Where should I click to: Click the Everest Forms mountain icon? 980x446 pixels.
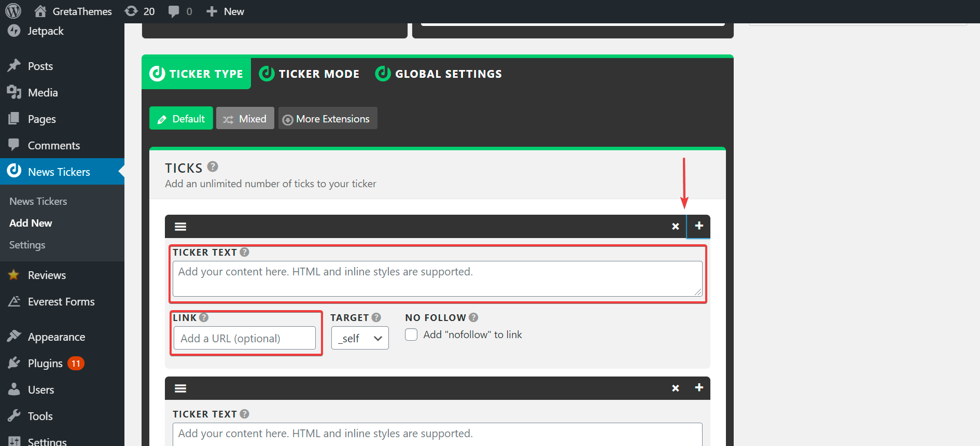[14, 301]
